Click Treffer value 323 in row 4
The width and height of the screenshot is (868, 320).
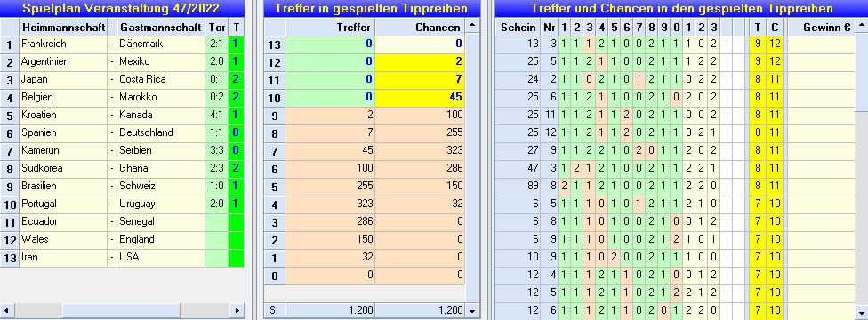coord(330,204)
